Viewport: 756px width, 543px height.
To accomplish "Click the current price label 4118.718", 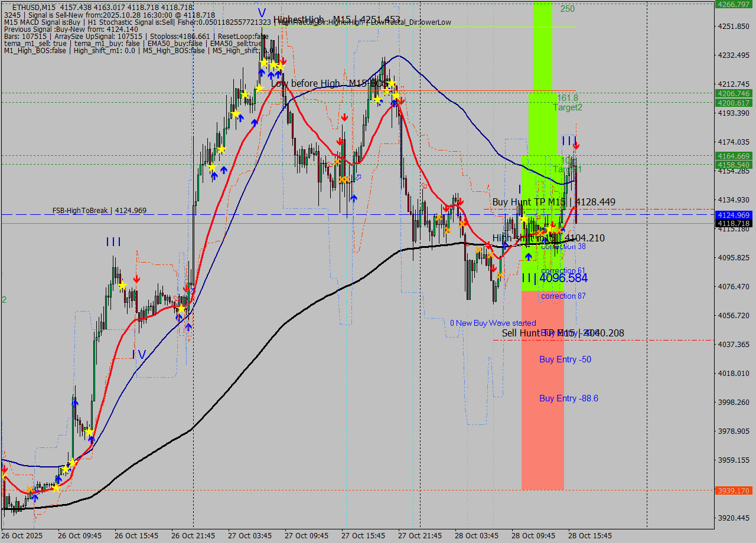I will click(x=733, y=224).
